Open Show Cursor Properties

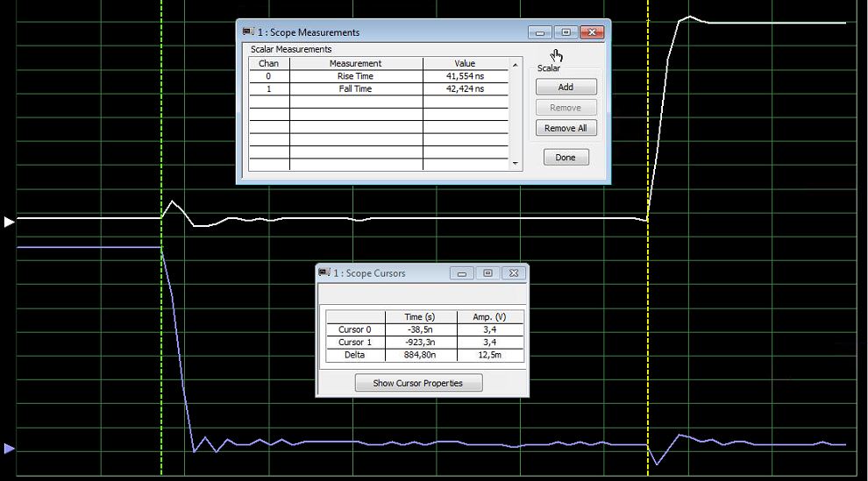click(418, 383)
